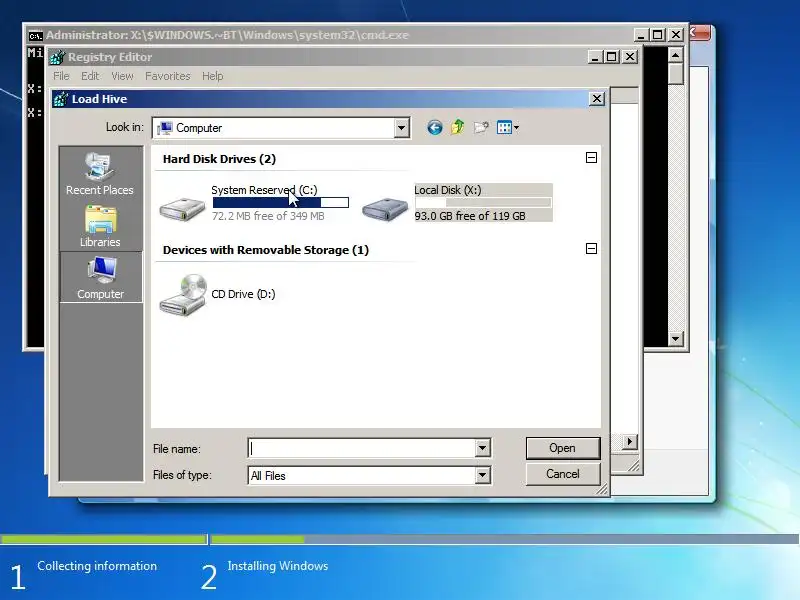Select the System Reserved (C:) drive icon
Screen dimensions: 800x600
pos(182,208)
